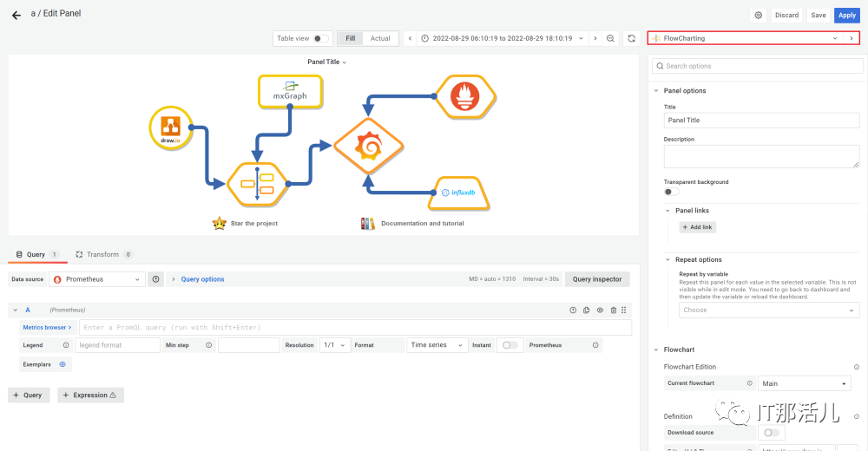Apply the panel changes
Image resolution: width=868 pixels, height=451 pixels.
tap(847, 15)
